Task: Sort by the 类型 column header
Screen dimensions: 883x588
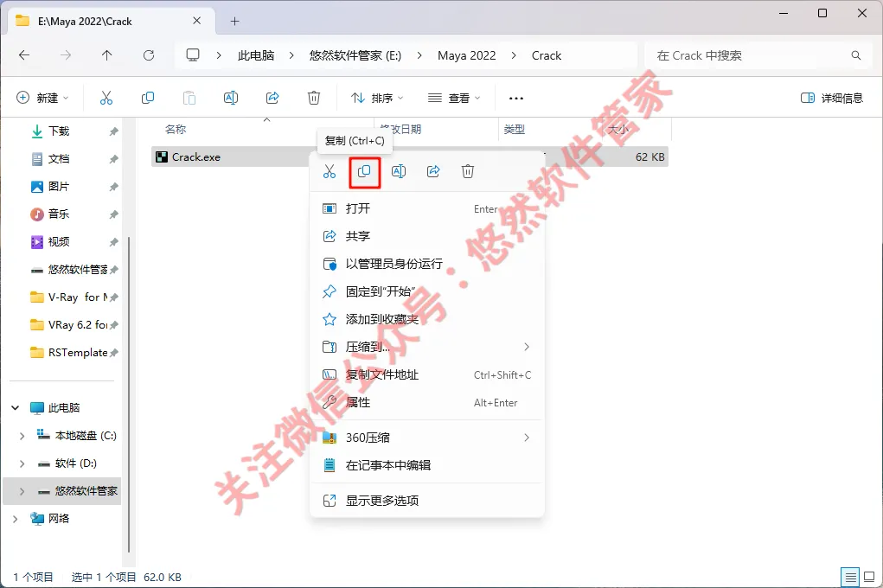Action: pos(514,130)
